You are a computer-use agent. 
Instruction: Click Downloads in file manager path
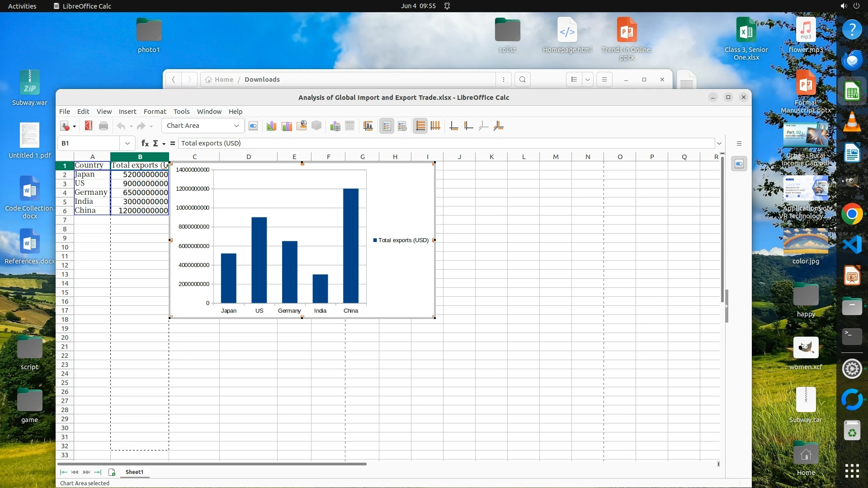[x=262, y=80]
